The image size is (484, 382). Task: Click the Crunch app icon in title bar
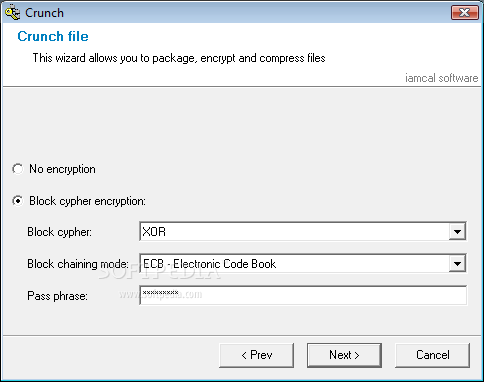[13, 12]
